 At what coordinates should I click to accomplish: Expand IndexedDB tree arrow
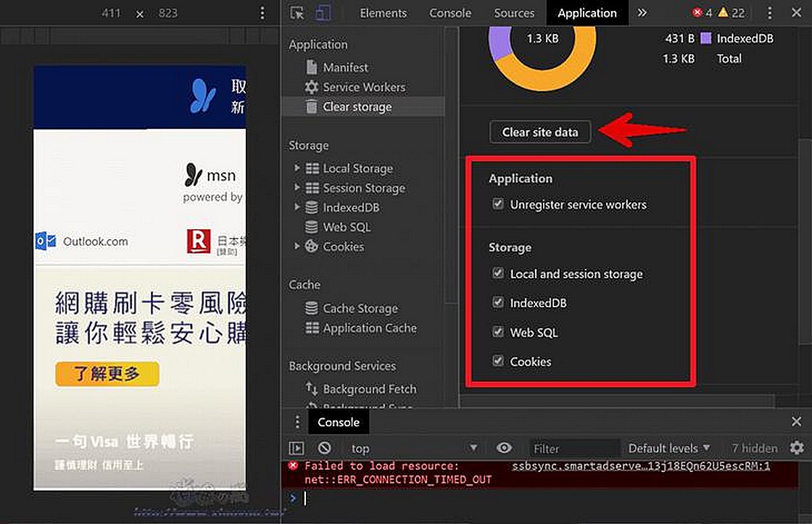297,207
